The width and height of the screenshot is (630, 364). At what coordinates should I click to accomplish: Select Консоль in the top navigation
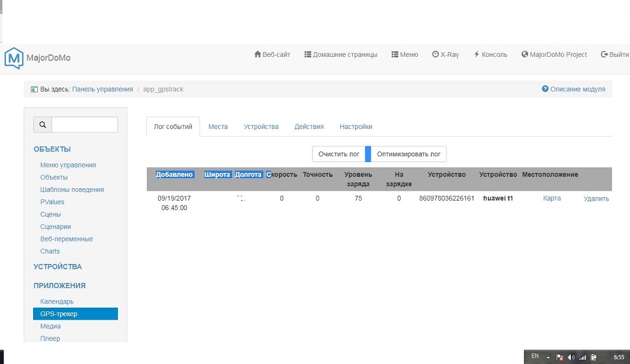point(490,54)
